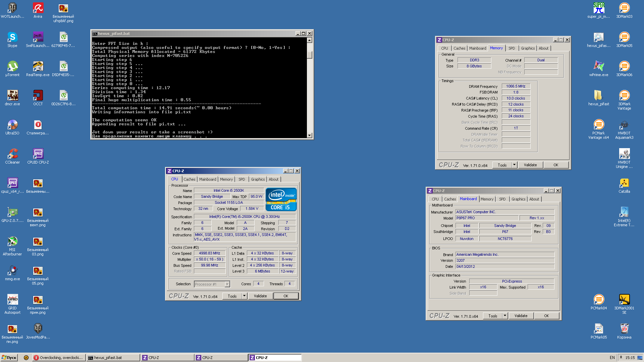Launch 3DMark03 from the desktop
This screenshot has width=644, height=362.
pos(624,10)
